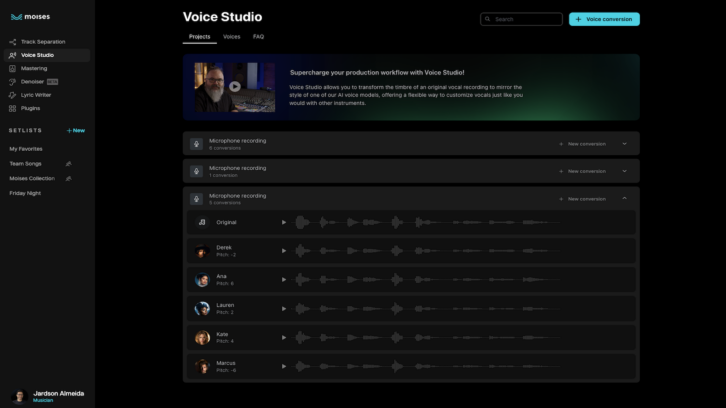The width and height of the screenshot is (726, 408).
Task: Play the Derek voice conversion
Action: 284,251
